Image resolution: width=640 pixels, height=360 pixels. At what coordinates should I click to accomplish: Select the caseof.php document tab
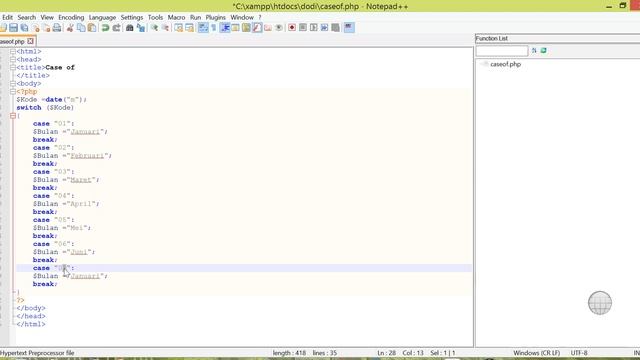click(x=12, y=41)
